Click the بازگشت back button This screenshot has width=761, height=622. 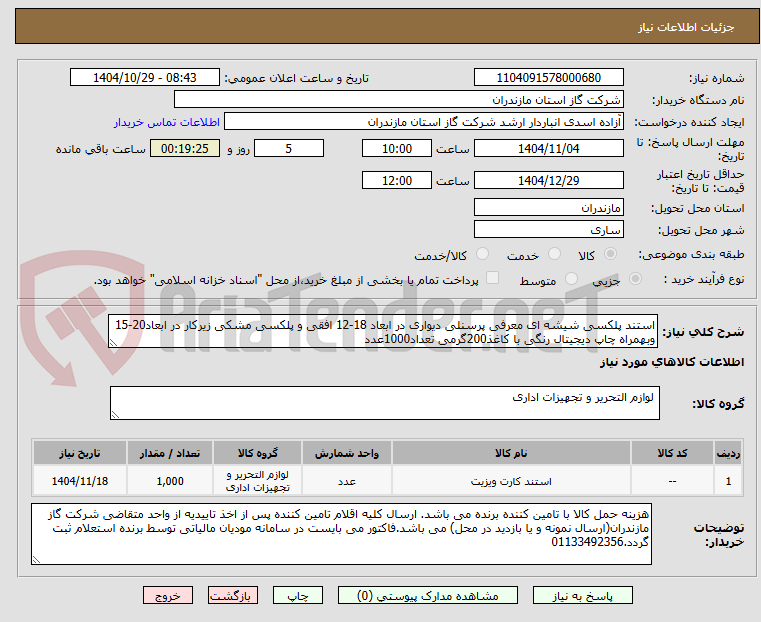(233, 595)
